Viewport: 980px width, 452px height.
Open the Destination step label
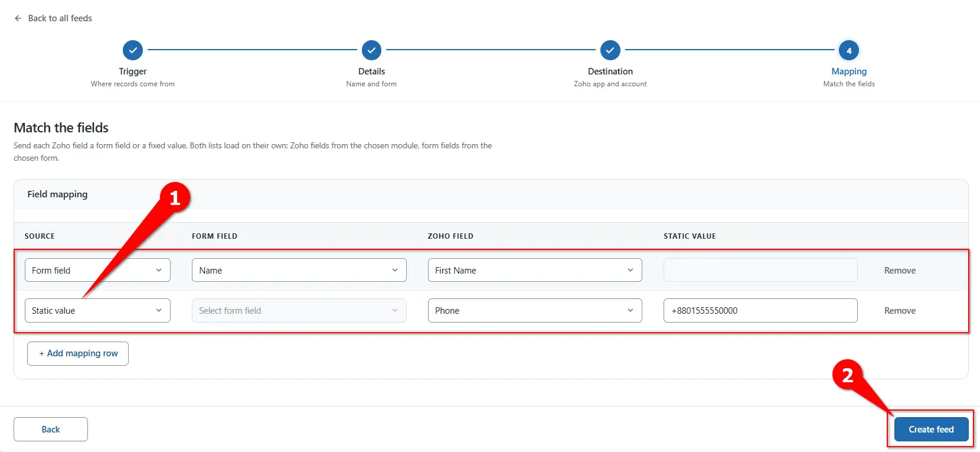tap(610, 71)
